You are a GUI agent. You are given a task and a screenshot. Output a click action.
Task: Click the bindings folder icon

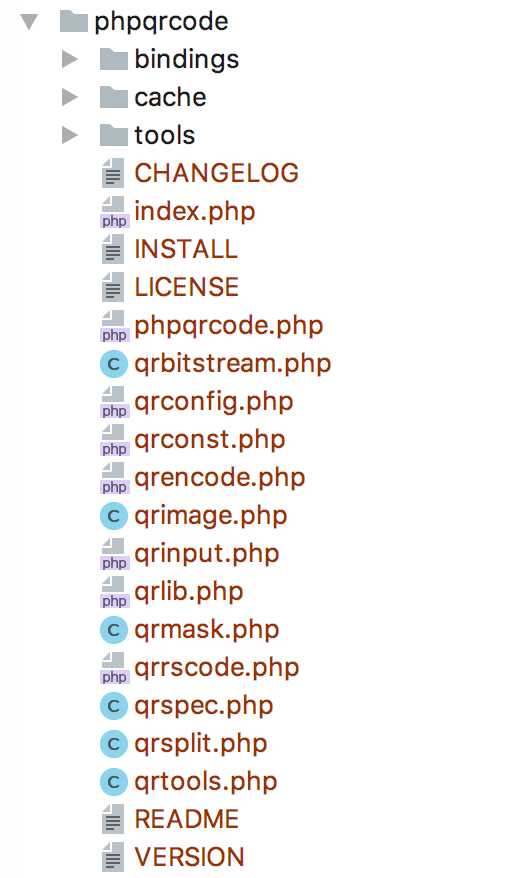tap(114, 59)
